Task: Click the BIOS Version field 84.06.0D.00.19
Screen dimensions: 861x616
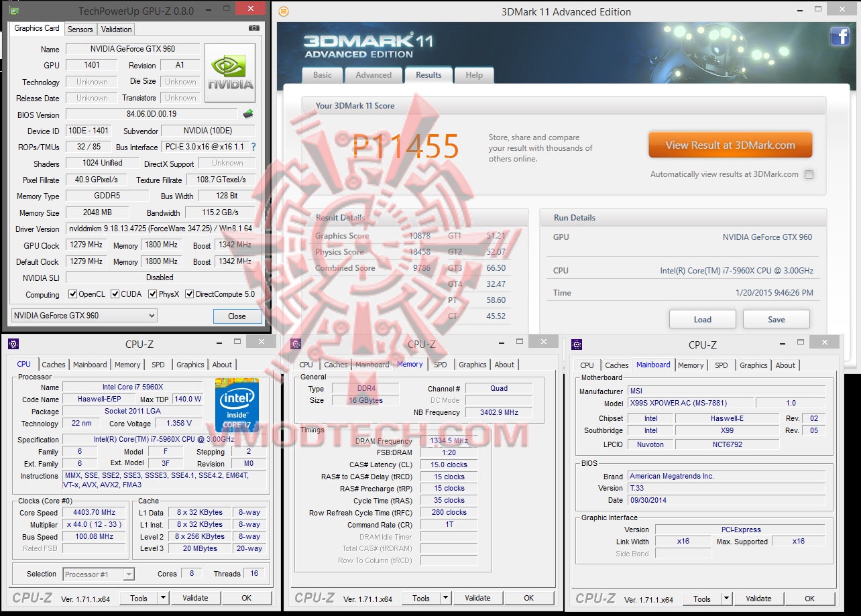Action: click(x=152, y=115)
